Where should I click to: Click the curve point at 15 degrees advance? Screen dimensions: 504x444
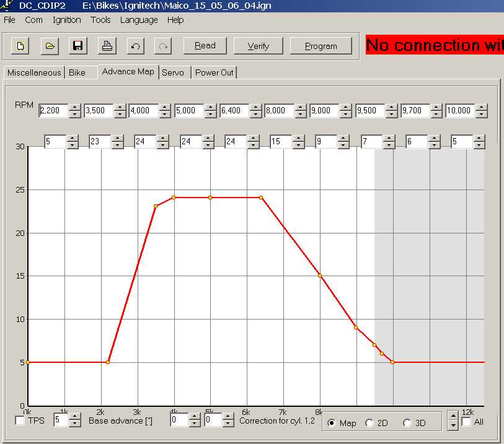coord(320,276)
